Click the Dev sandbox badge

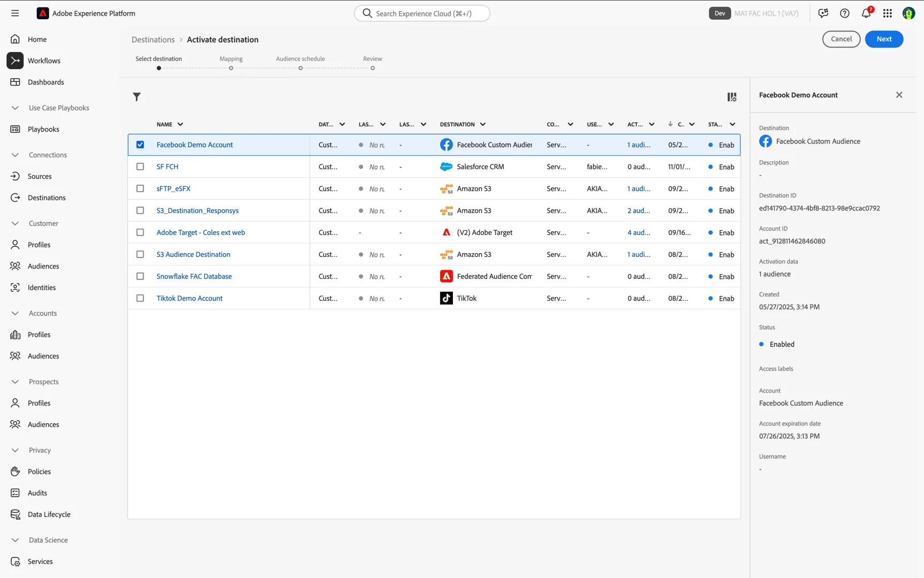[x=720, y=13]
